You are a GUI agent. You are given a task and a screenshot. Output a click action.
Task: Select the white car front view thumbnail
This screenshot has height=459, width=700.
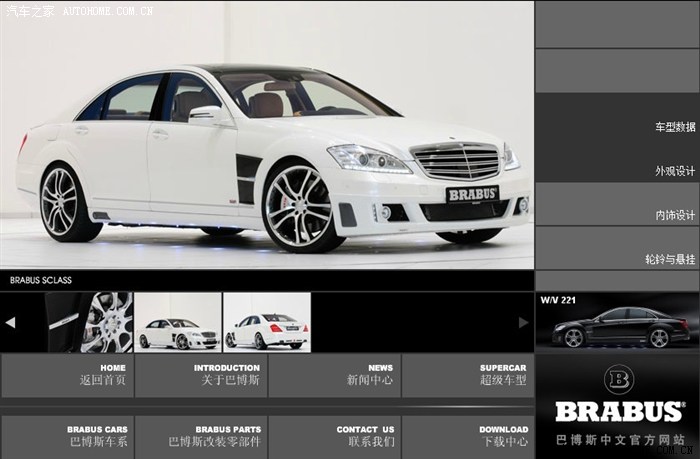tap(177, 322)
